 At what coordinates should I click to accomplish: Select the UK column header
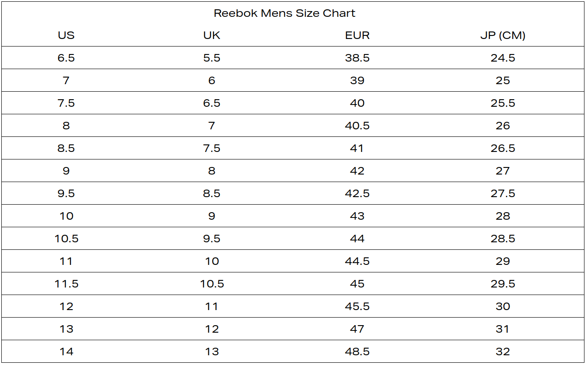coord(211,35)
